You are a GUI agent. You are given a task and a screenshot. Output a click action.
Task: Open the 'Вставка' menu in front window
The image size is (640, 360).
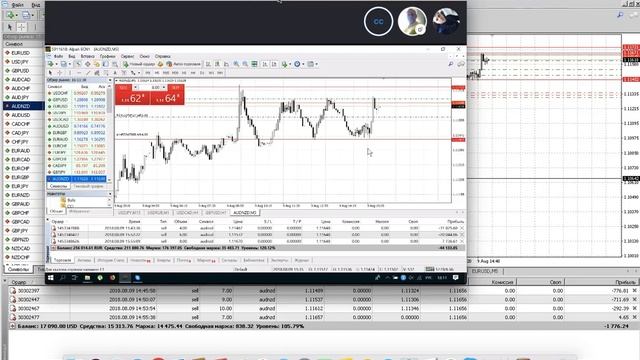[87, 56]
